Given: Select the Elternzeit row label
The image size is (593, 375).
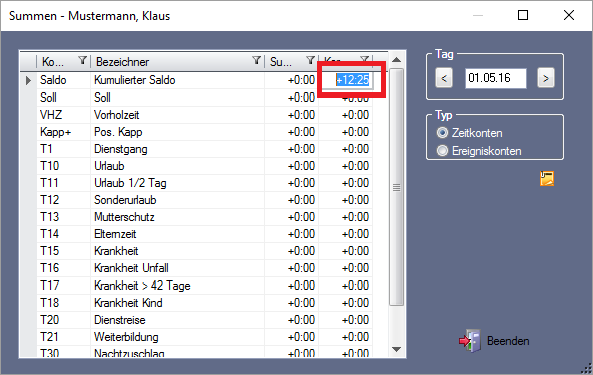Looking at the screenshot, I should [115, 234].
